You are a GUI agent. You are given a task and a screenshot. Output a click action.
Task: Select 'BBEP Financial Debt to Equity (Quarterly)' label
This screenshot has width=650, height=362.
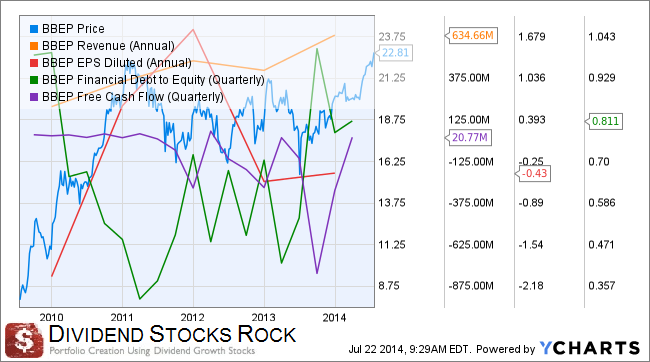click(153, 80)
